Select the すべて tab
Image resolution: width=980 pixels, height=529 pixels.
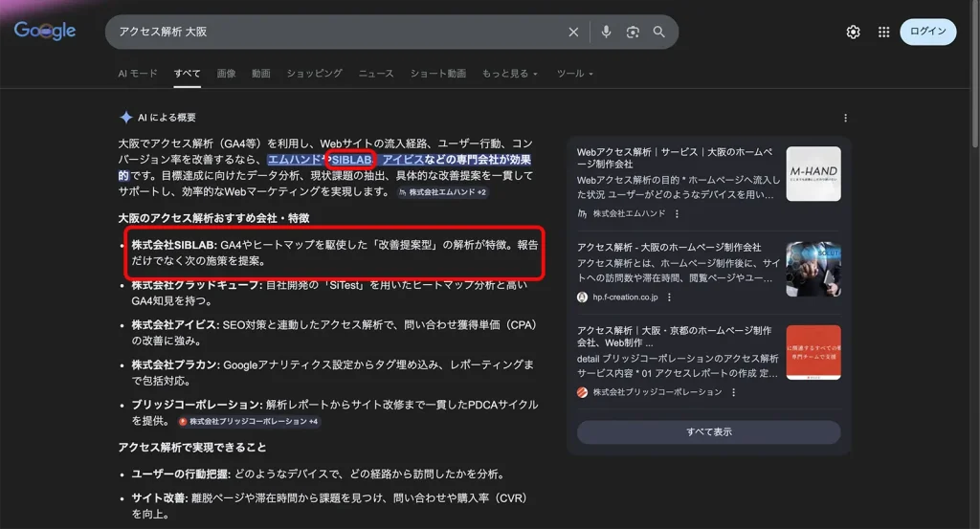(187, 73)
